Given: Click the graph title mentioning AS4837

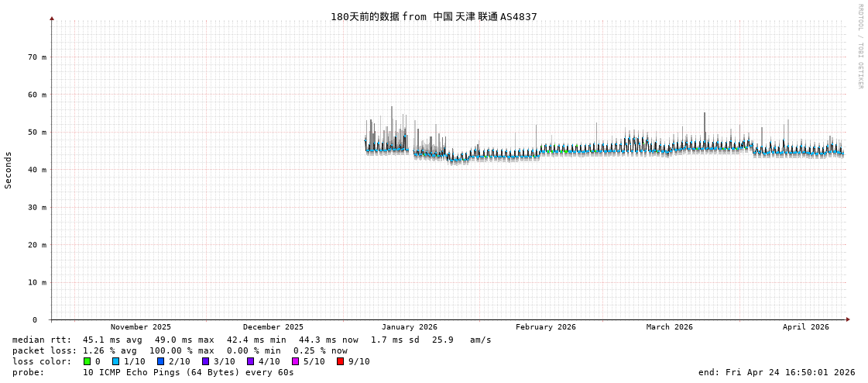Looking at the screenshot, I should coord(434,16).
